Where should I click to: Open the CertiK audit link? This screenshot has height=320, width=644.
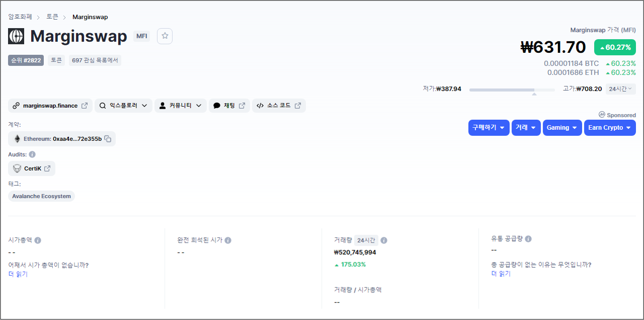coord(32,169)
